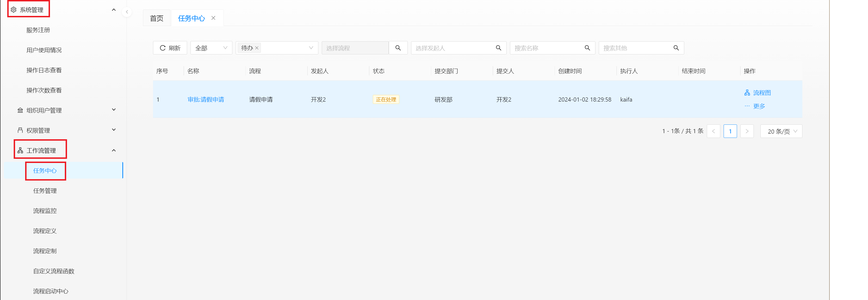Click the 权限管理 icon
The height and width of the screenshot is (300, 868).
(x=20, y=130)
